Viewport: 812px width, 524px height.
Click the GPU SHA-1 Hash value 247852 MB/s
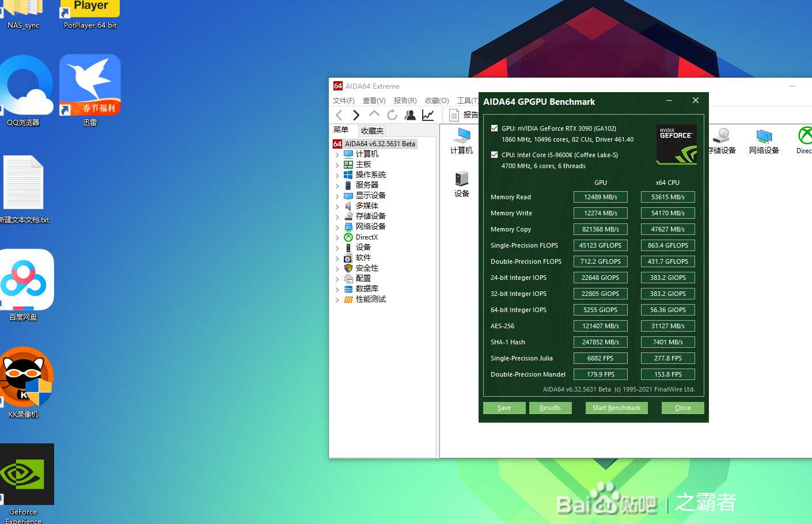click(x=601, y=342)
